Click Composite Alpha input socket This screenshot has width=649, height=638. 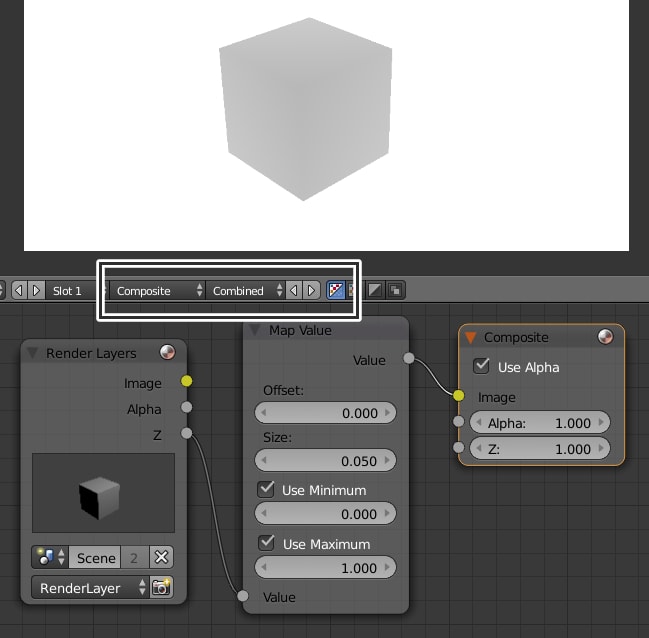coord(459,421)
